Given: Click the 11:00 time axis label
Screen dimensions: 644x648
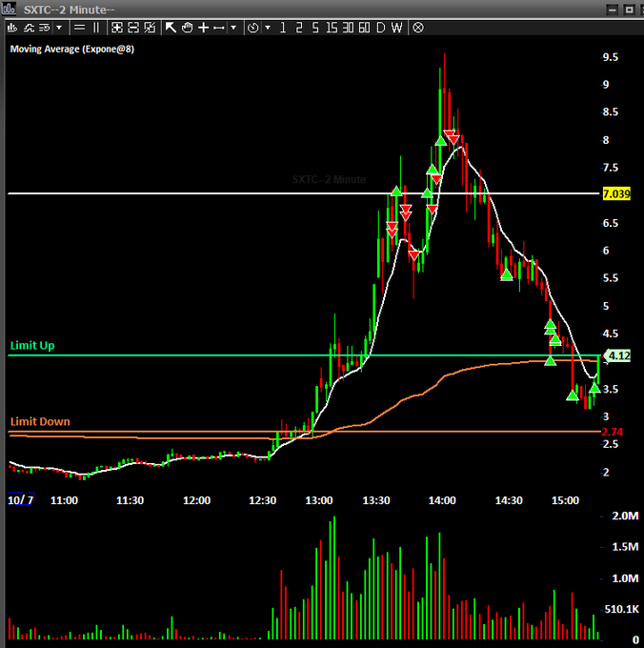Looking at the screenshot, I should [64, 500].
